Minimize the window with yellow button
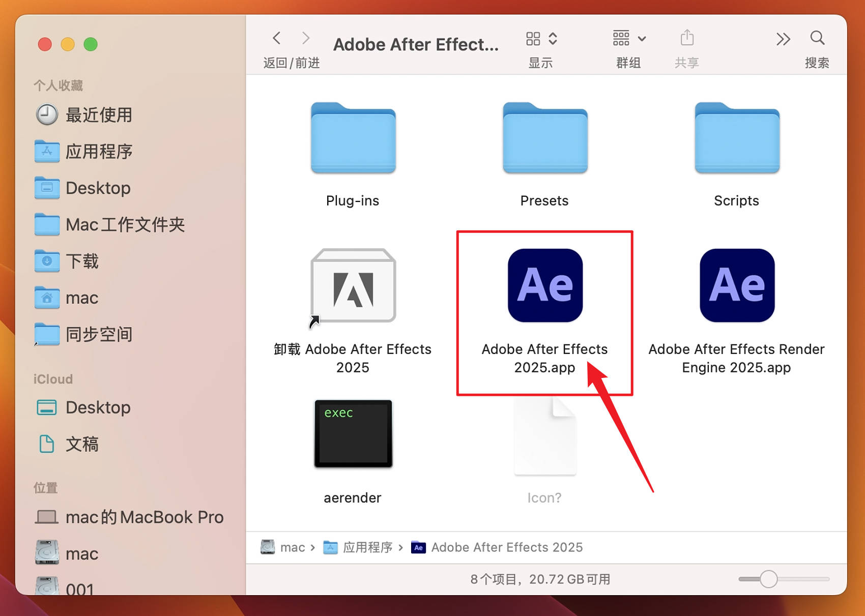This screenshot has width=865, height=616. coord(68,44)
